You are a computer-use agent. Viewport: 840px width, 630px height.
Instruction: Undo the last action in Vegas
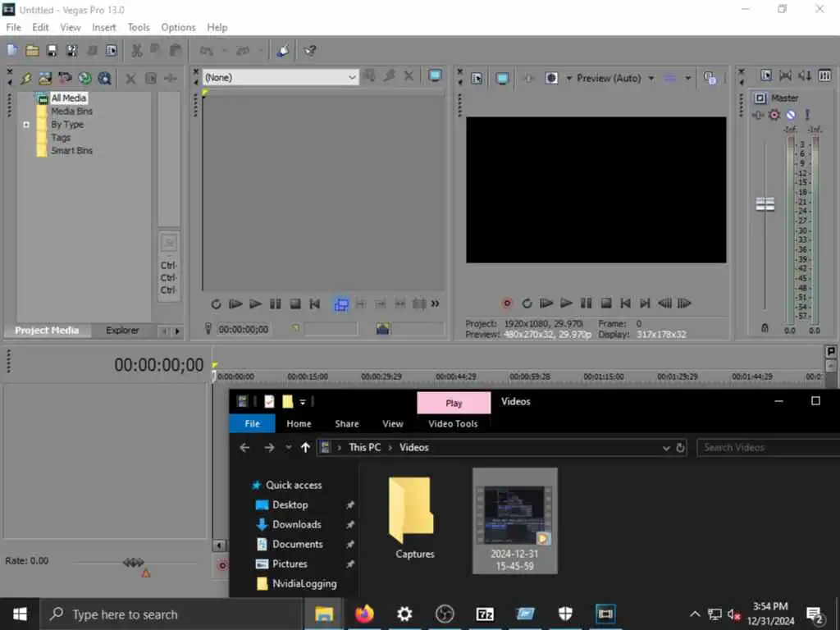(x=206, y=50)
